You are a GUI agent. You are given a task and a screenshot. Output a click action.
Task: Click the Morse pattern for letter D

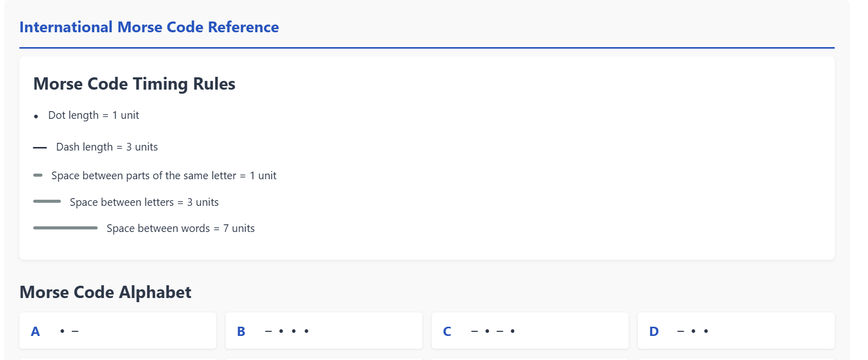coord(693,331)
